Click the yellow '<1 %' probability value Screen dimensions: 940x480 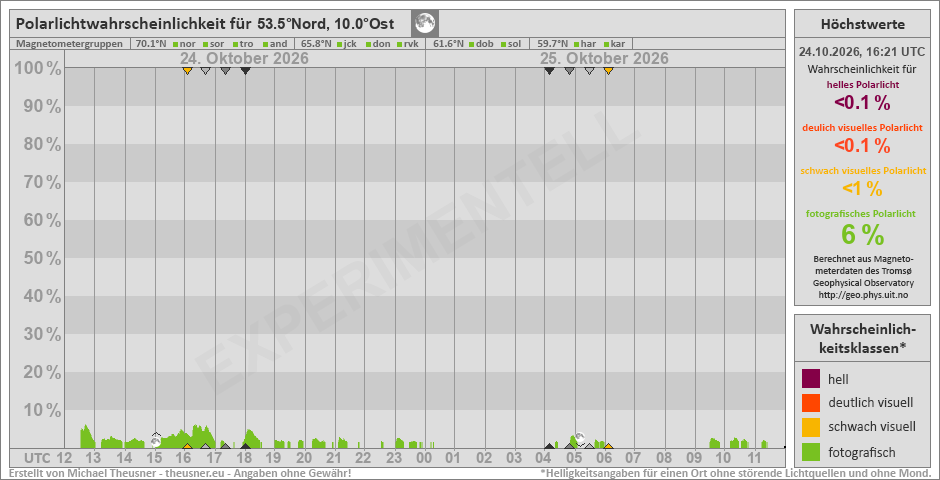[863, 189]
